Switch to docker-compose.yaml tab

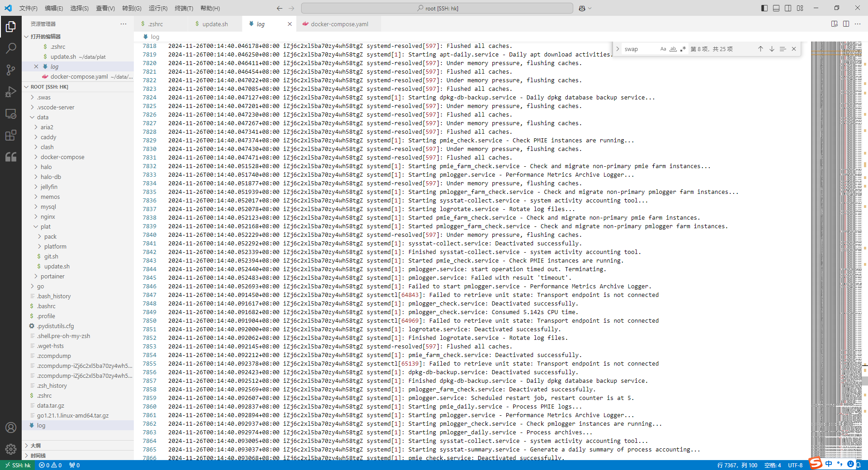(339, 24)
